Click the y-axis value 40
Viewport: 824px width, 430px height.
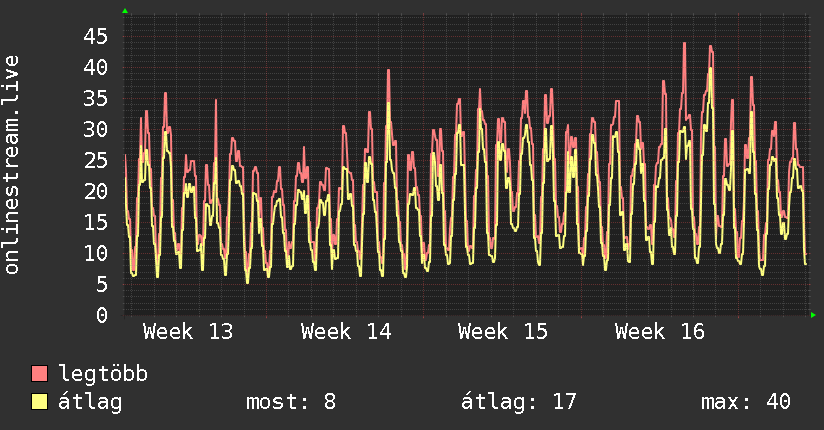95,67
